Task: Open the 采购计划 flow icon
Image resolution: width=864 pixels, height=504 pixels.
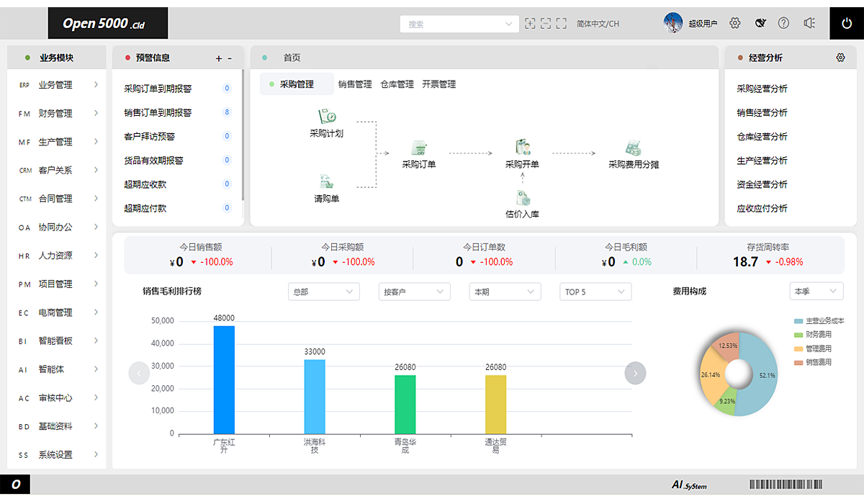Action: (327, 116)
